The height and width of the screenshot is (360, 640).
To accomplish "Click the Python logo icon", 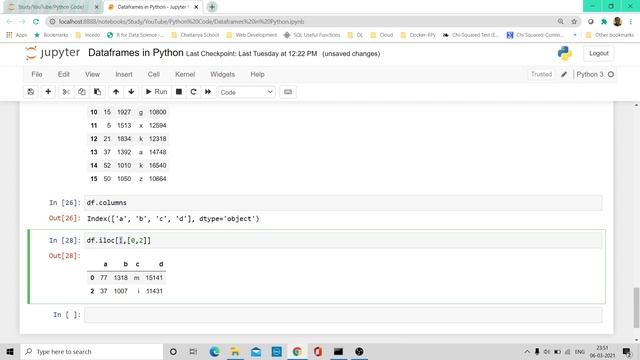I will click(565, 53).
